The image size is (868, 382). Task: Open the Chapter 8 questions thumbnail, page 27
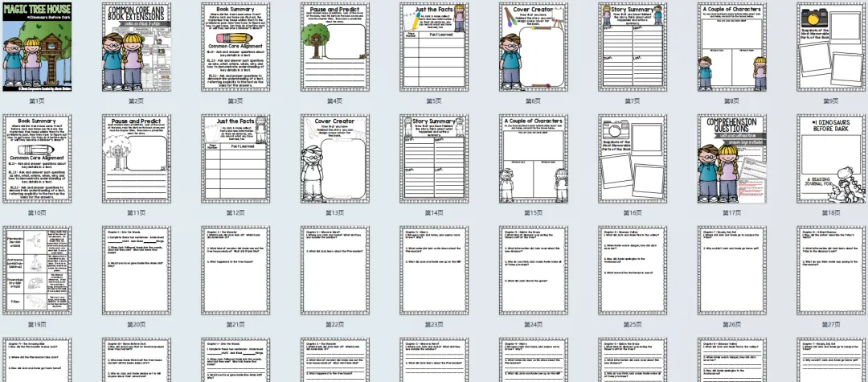tap(831, 270)
